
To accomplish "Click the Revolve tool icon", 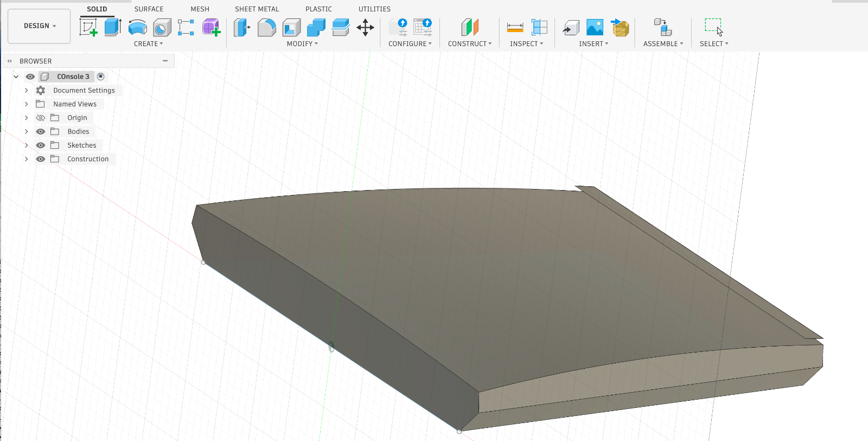I will [137, 27].
